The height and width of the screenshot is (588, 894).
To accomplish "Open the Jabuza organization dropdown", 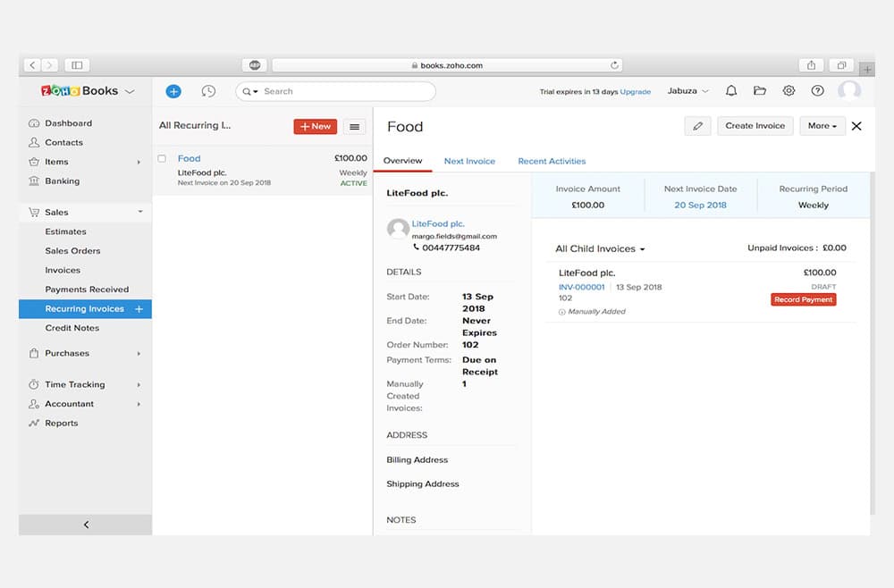I will (688, 91).
